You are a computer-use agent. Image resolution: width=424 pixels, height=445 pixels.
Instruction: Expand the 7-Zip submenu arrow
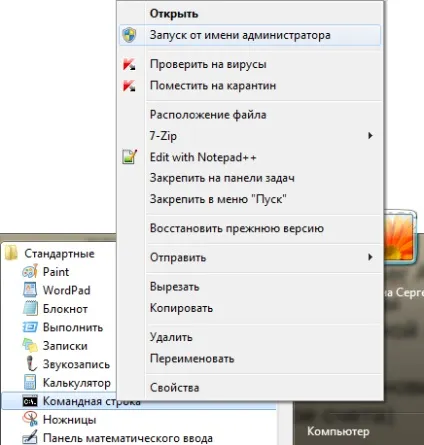370,136
